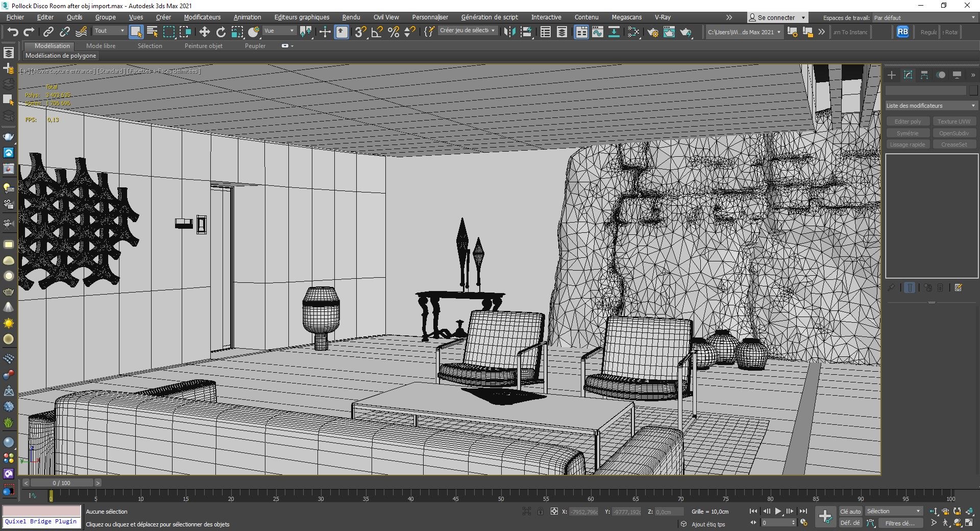The height and width of the screenshot is (531, 980).
Task: Click the Bind to Space Warp icon
Action: [x=81, y=32]
